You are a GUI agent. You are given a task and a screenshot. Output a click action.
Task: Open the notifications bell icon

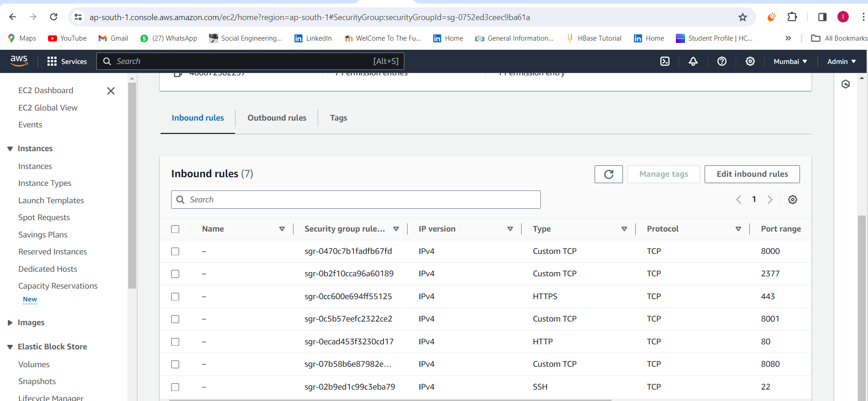(693, 61)
